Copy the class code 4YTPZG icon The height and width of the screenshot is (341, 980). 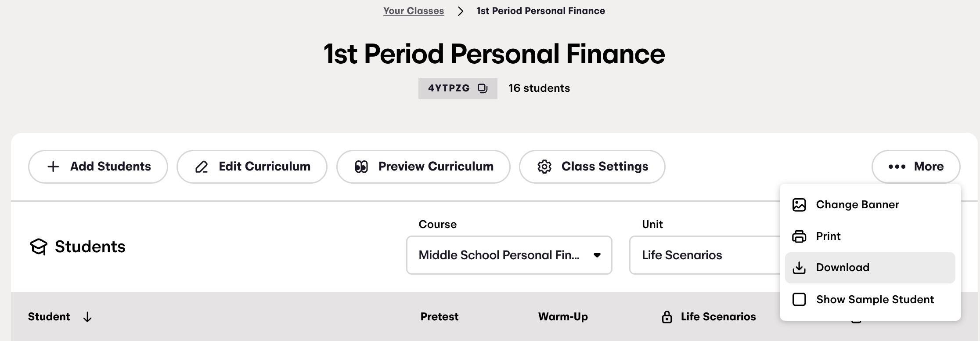point(483,88)
